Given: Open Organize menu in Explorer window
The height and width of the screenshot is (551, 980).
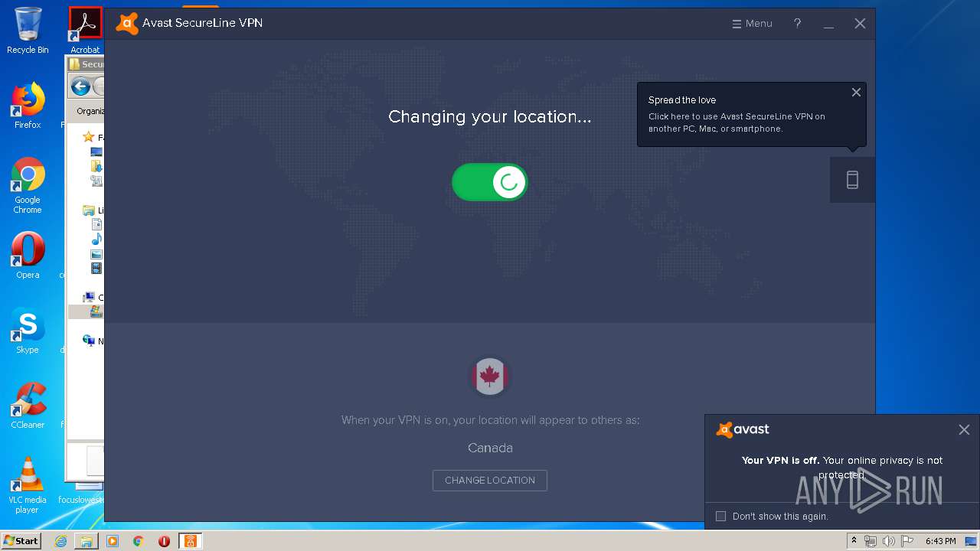Looking at the screenshot, I should tap(89, 111).
